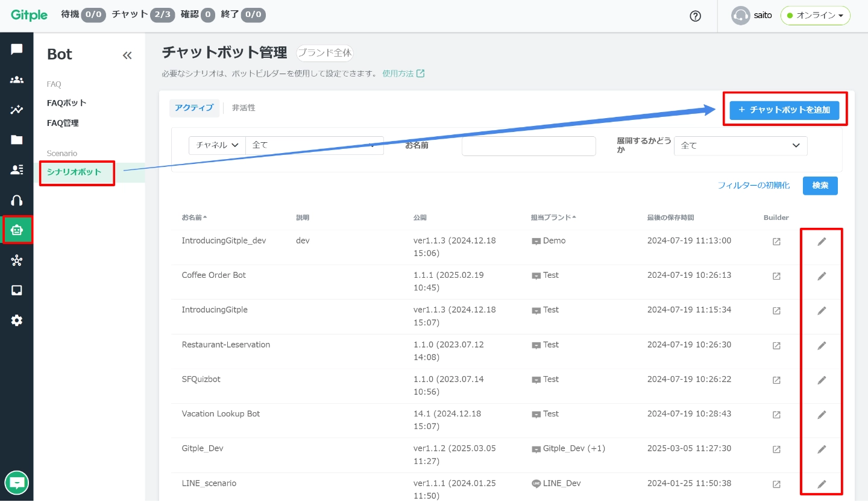
Task: Sort the table by お名前 column
Action: coord(194,218)
